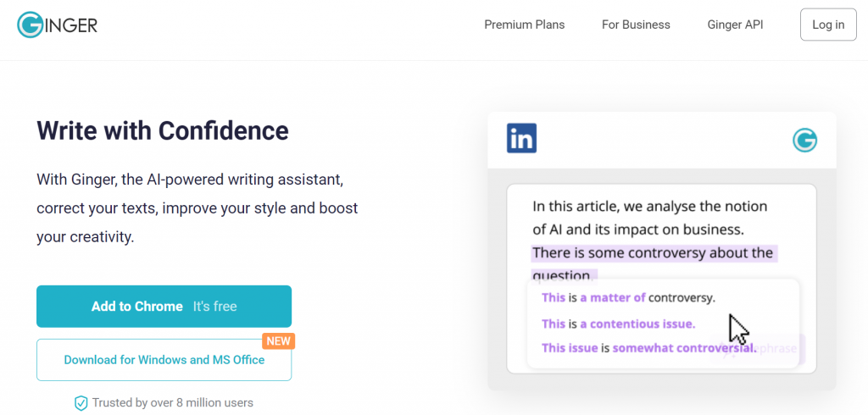Open the For Business menu item
868x415 pixels.
636,25
